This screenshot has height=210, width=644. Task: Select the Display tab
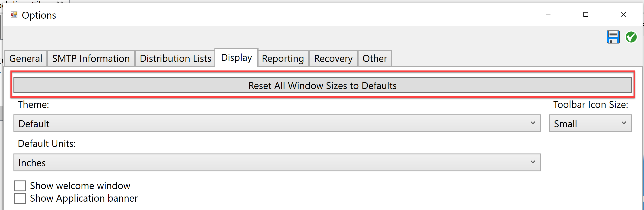pyautogui.click(x=236, y=58)
